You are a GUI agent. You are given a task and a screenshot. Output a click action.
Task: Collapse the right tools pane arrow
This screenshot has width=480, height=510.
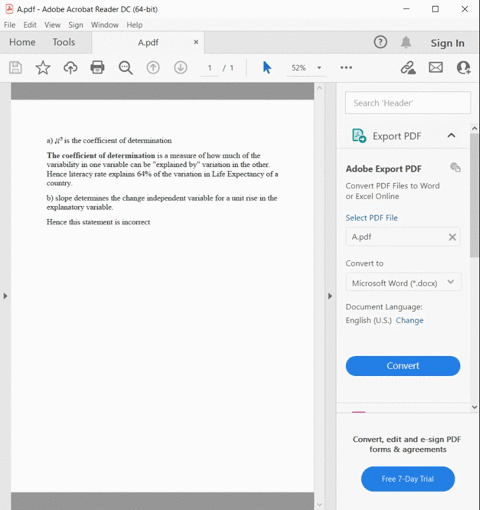330,296
